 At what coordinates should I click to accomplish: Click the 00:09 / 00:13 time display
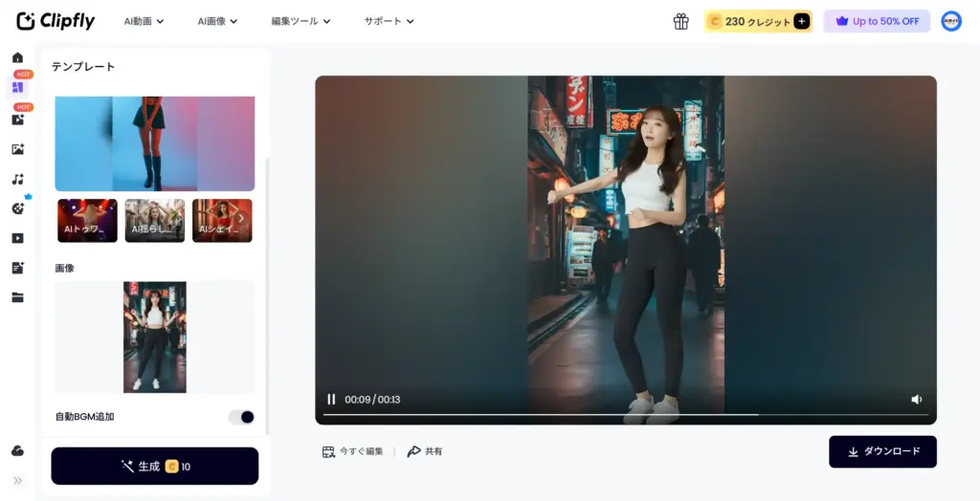point(372,400)
